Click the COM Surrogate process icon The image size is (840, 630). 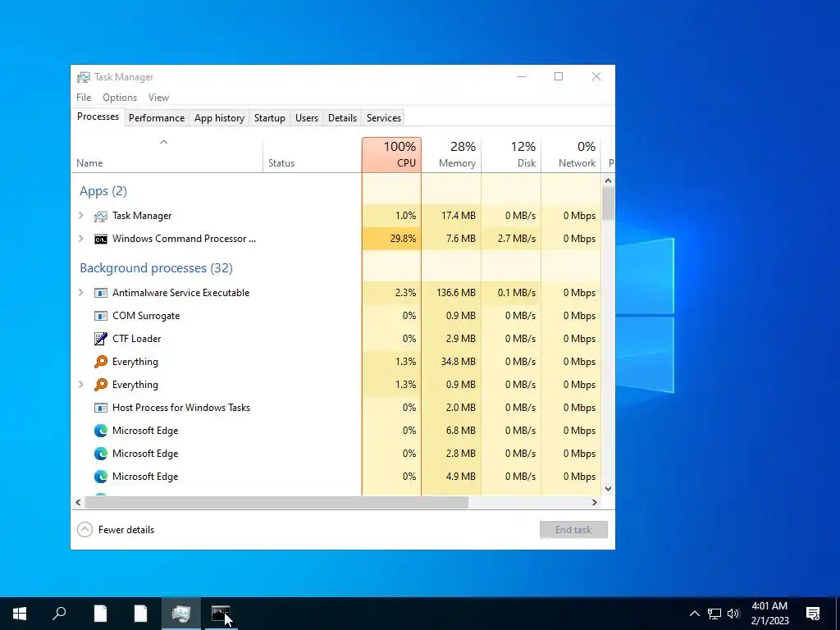[101, 316]
